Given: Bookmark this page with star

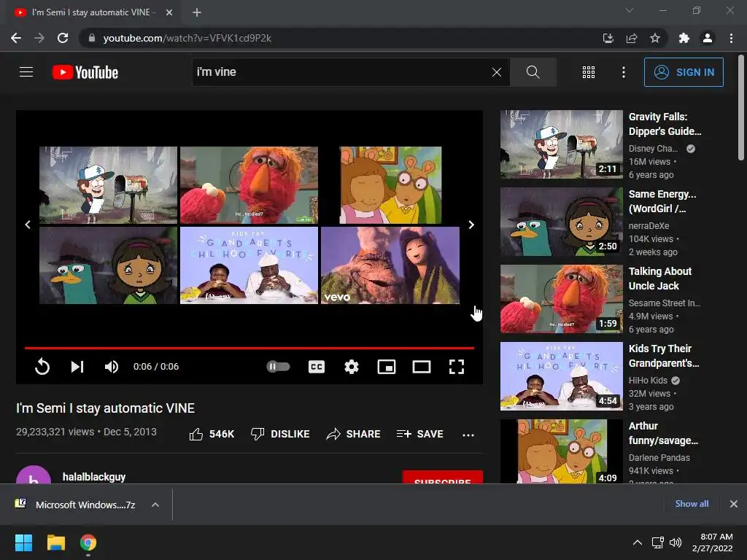Looking at the screenshot, I should [x=655, y=38].
